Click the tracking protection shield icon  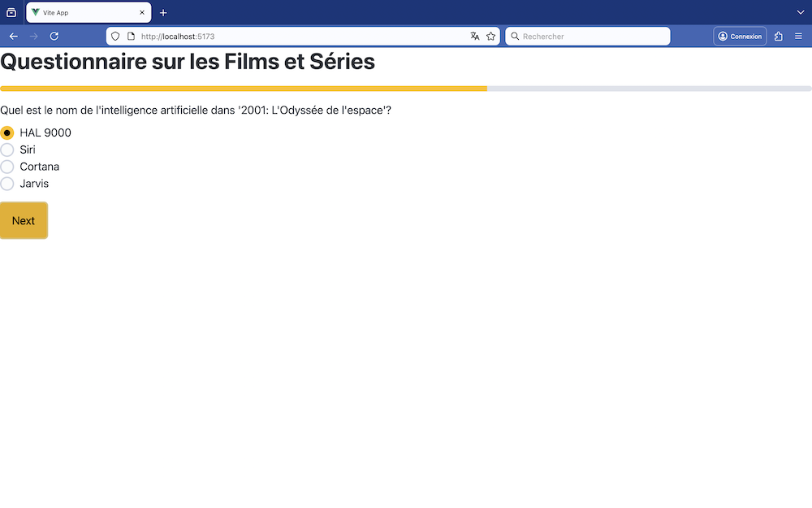pos(115,37)
